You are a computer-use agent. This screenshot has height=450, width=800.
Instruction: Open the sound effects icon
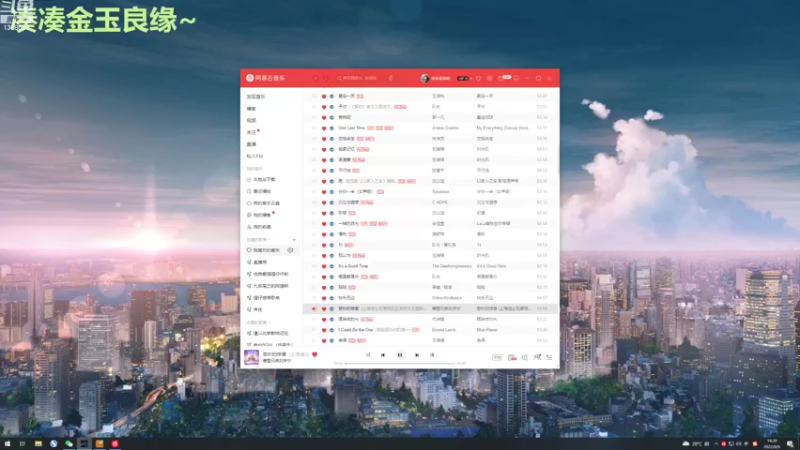coord(512,358)
